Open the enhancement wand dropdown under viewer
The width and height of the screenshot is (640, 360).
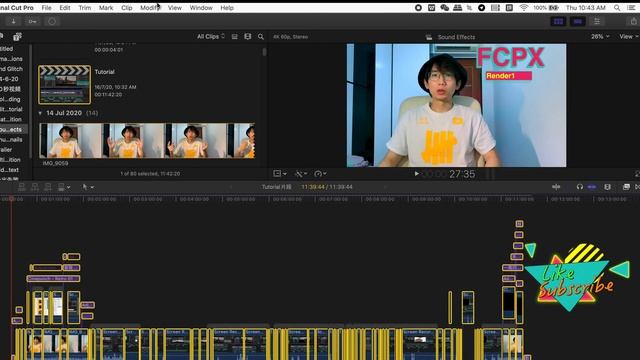point(301,173)
